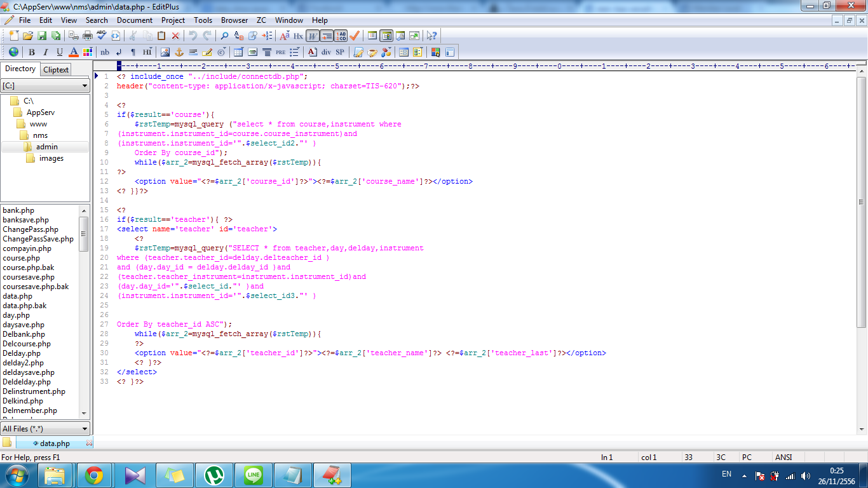Click the font color A icon
The image size is (868, 488).
click(x=74, y=52)
